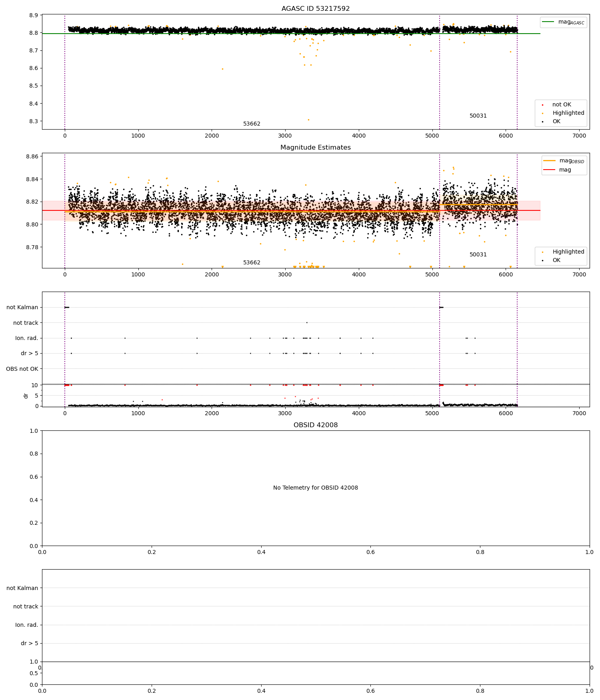Select the mag AGASC legend entry in top plot

click(563, 22)
